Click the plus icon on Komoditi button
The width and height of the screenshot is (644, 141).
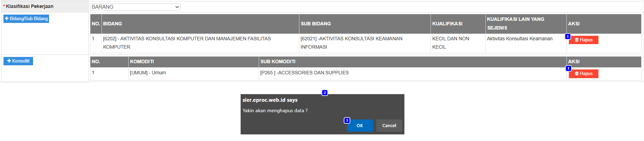pos(9,61)
